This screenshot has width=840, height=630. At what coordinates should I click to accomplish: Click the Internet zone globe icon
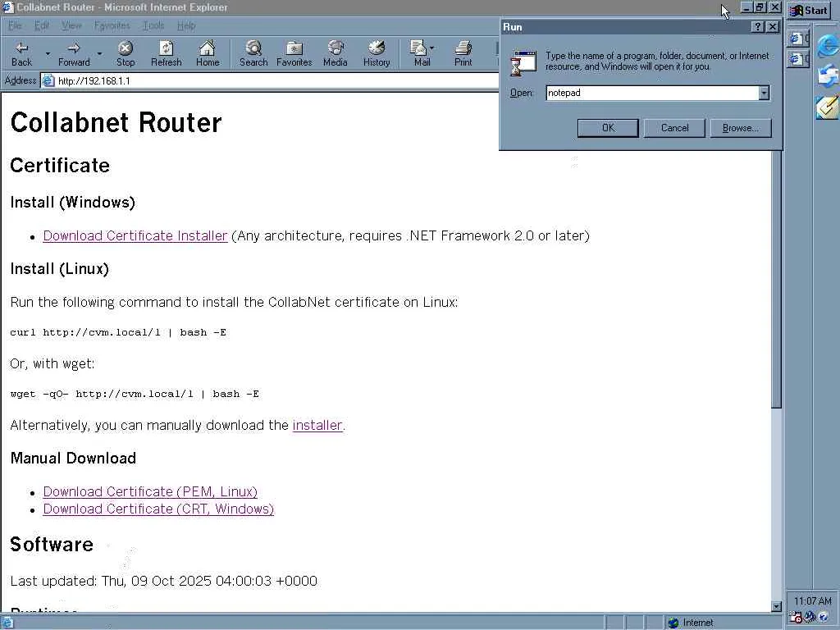[673, 623]
